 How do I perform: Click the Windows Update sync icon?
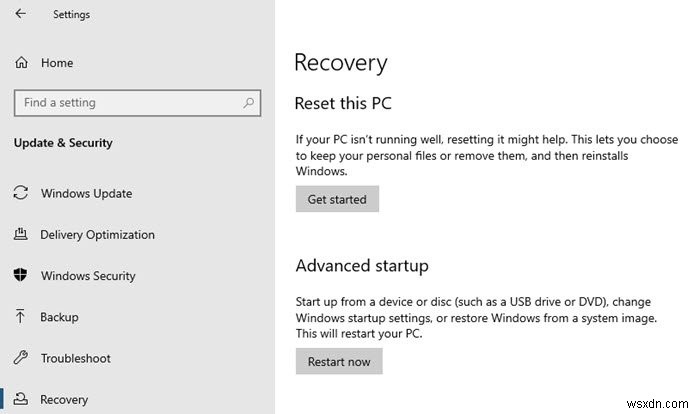pyautogui.click(x=21, y=193)
